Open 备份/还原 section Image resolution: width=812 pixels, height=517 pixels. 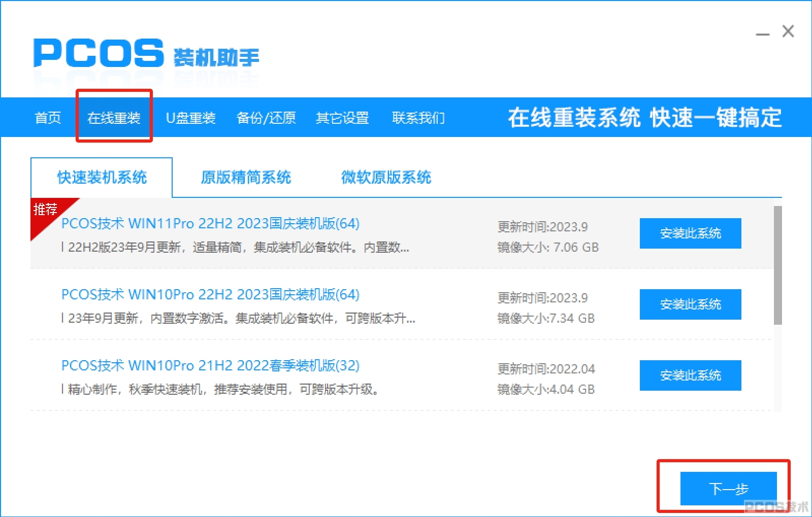coord(266,118)
